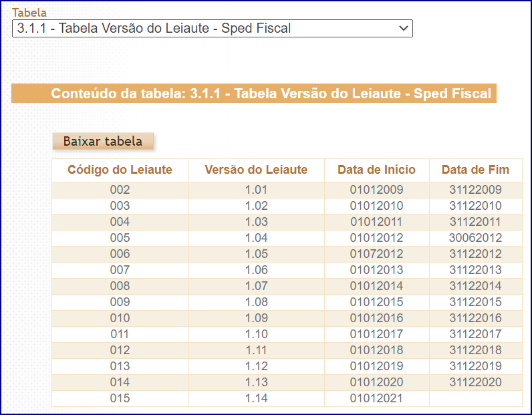Screen dimensions: 532x415
Task: Click version 1.05 cell
Action: [x=257, y=254]
